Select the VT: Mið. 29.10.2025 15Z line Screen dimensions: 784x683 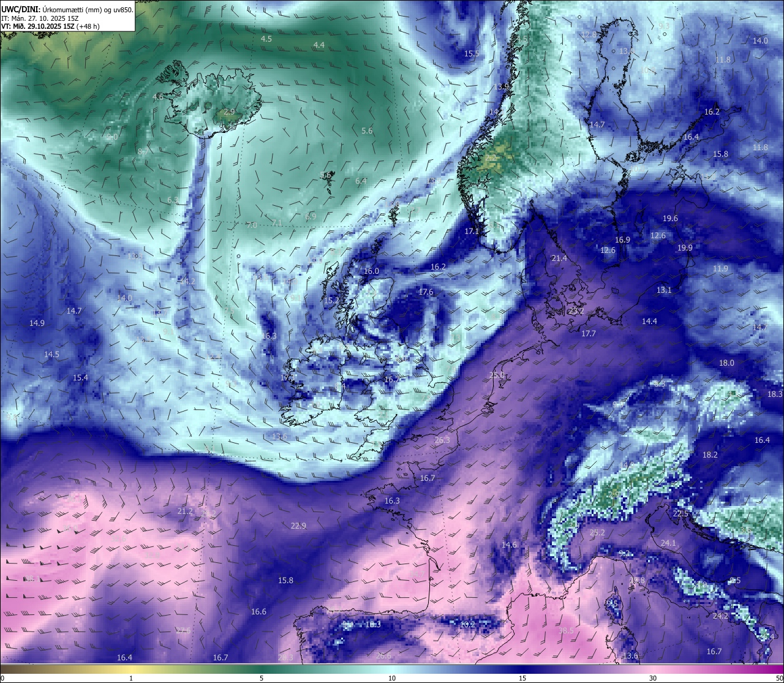(x=50, y=26)
